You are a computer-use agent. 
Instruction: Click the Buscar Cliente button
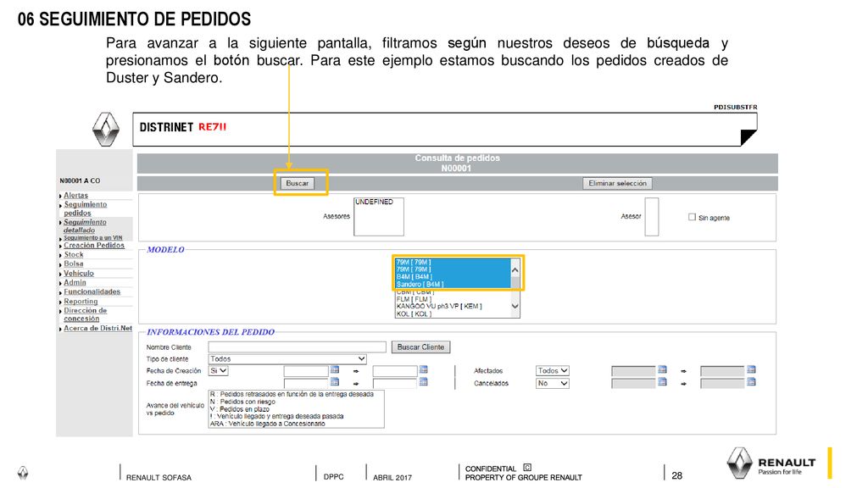point(420,347)
